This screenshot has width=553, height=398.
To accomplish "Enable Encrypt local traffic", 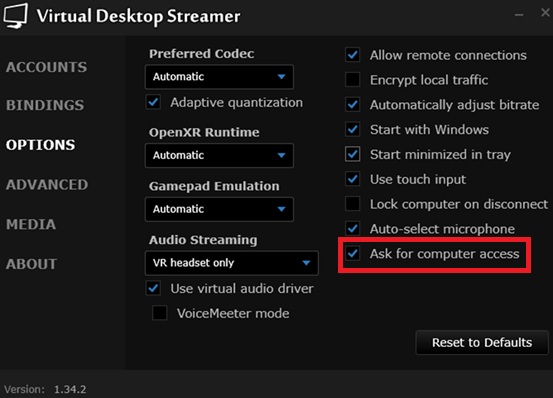I will (353, 80).
